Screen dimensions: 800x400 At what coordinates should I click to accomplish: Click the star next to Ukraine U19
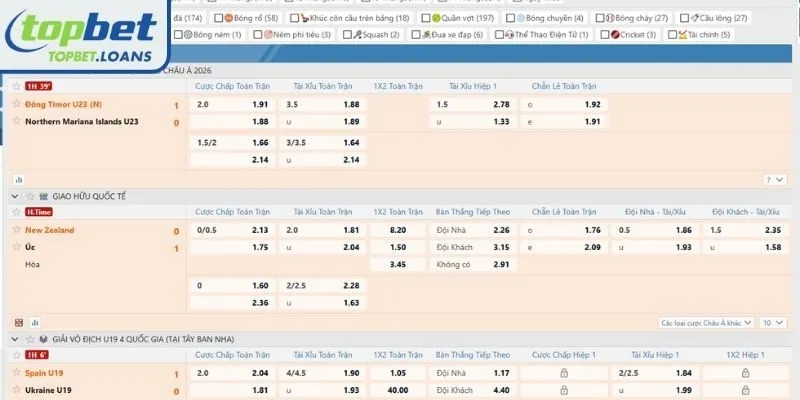16,389
